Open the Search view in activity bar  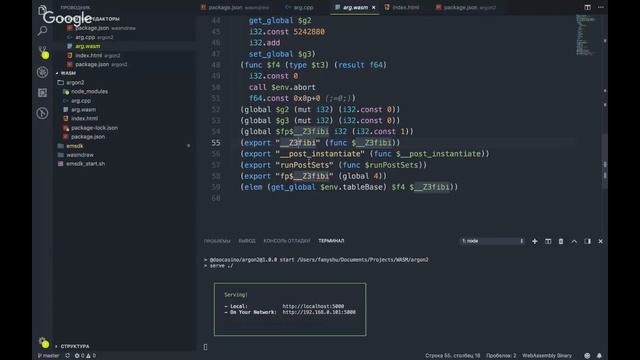click(42, 31)
